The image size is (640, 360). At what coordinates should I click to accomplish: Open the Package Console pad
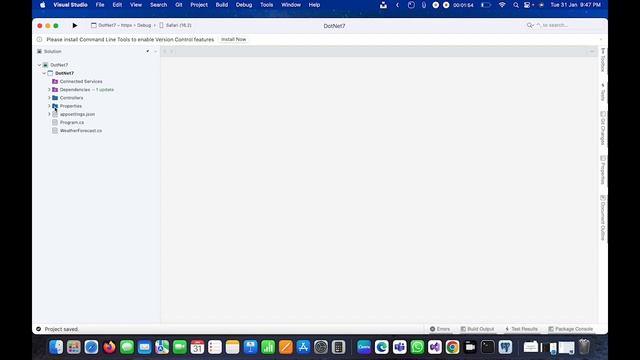pyautogui.click(x=570, y=329)
